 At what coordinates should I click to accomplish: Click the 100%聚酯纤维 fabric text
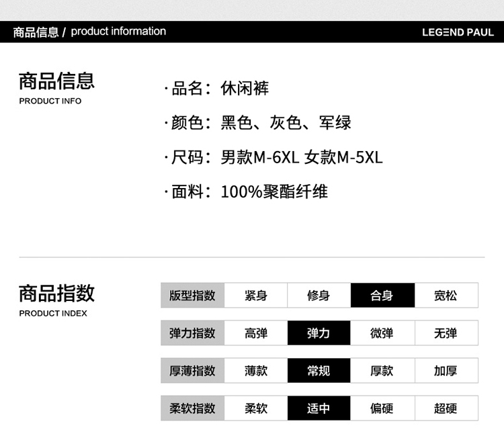(x=274, y=192)
